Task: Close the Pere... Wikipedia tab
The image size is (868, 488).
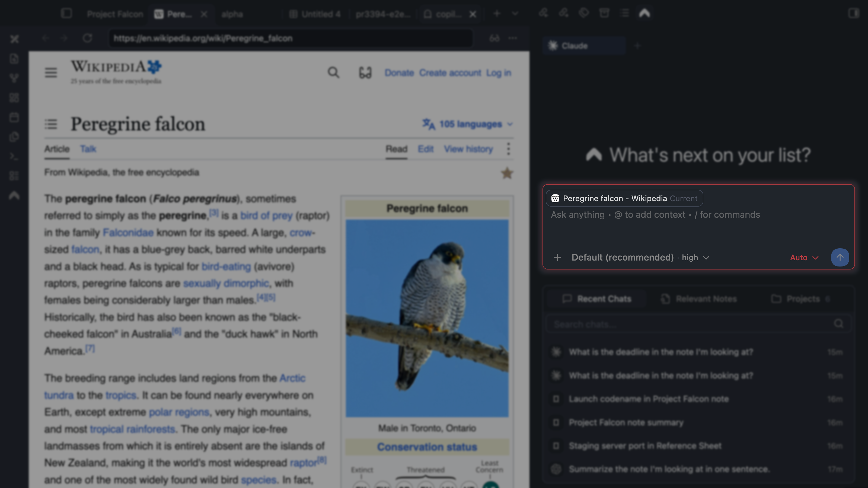Action: point(204,14)
